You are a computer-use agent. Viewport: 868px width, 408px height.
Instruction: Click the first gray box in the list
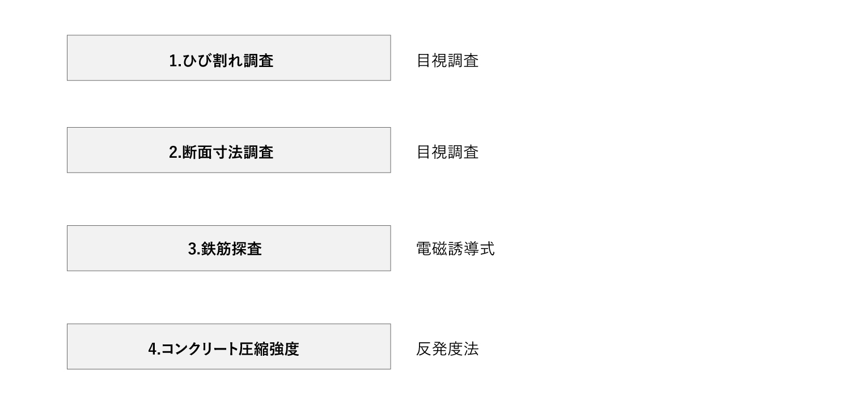click(228, 58)
